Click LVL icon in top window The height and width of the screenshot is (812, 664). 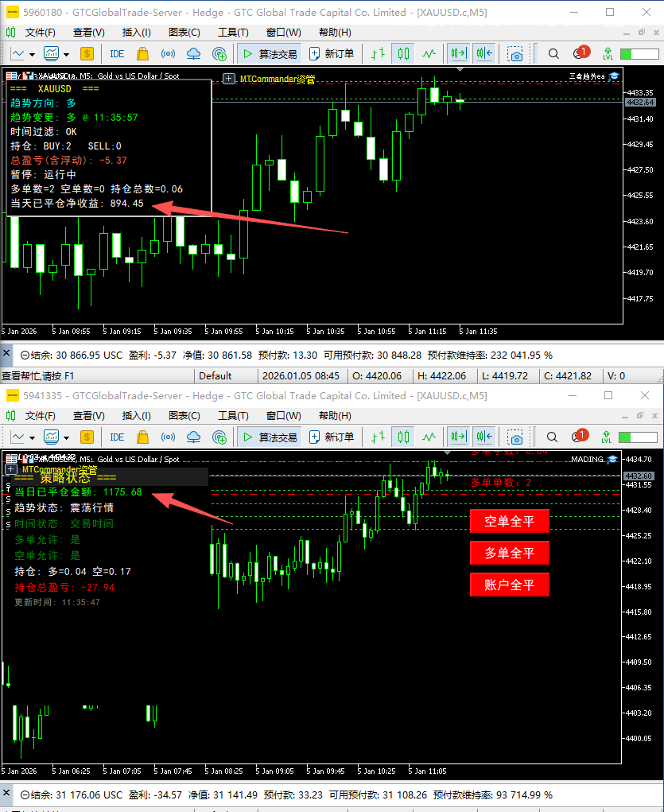[608, 54]
